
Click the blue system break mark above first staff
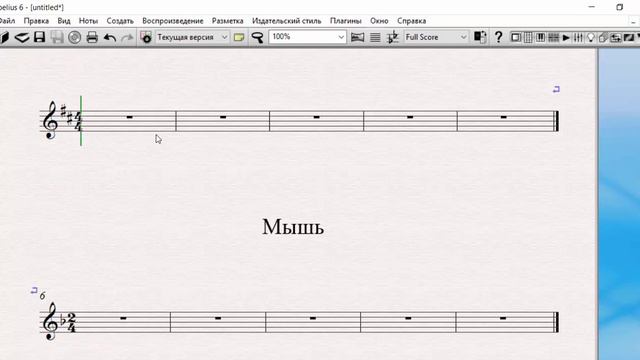click(x=556, y=89)
